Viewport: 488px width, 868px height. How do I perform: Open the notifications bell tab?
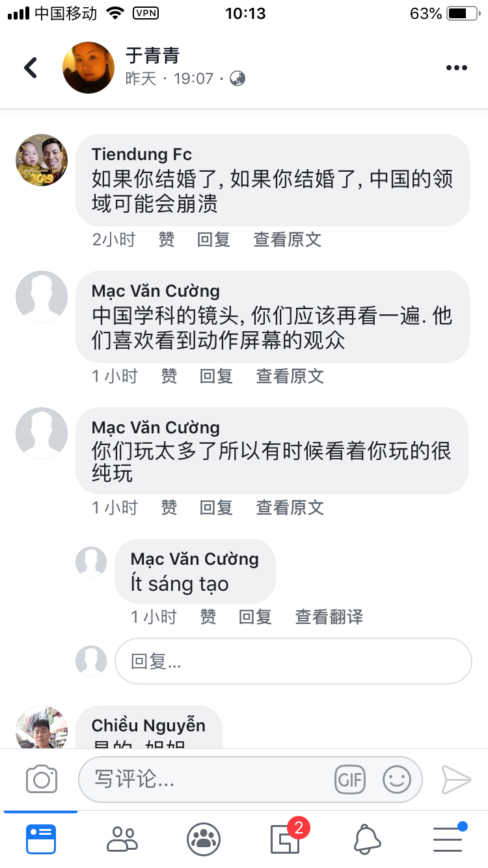point(367,839)
